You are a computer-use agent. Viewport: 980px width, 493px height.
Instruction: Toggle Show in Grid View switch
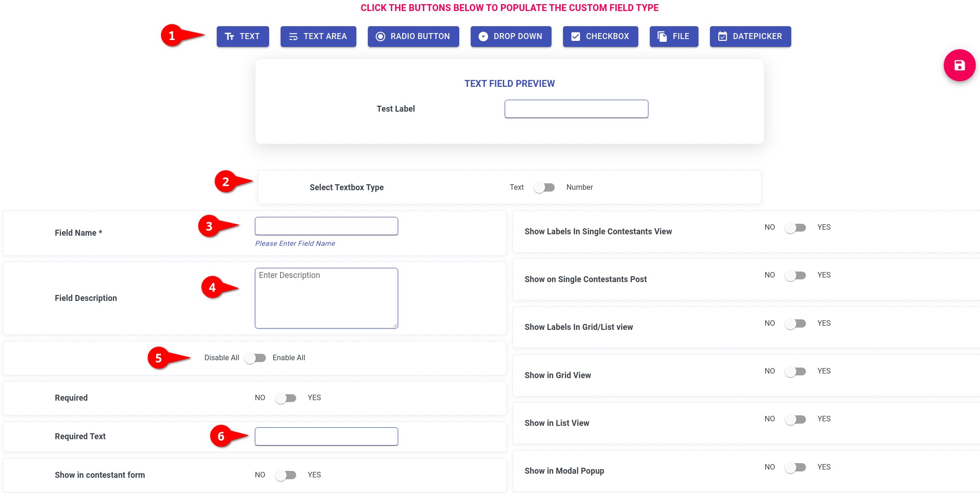(x=795, y=371)
